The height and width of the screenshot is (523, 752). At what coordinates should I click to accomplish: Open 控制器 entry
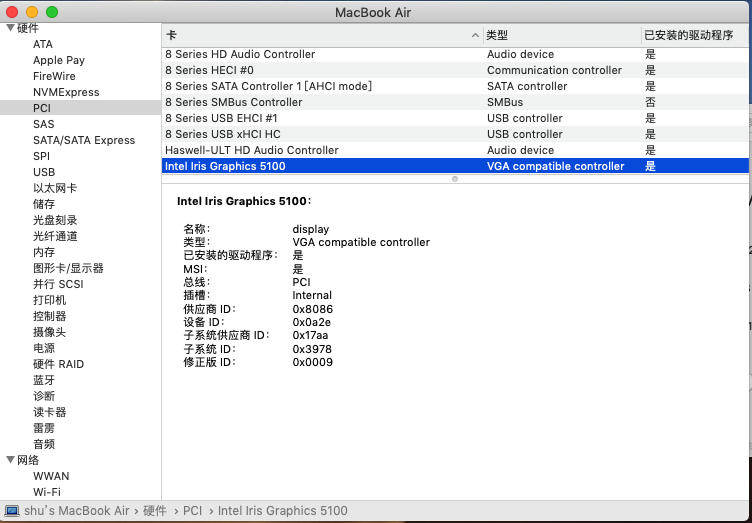49,316
